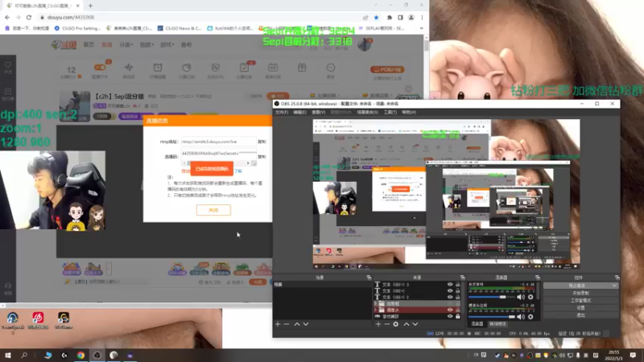Open the 开播提醒 alarm clock icon on Douyu
Screen dimensions: 644x362
(x=158, y=68)
